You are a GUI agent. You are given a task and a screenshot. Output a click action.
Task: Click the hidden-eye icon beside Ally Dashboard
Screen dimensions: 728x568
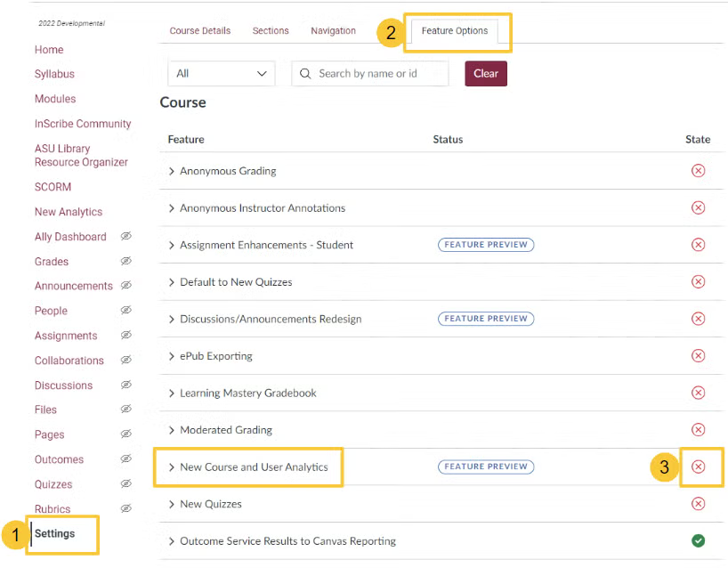[125, 236]
